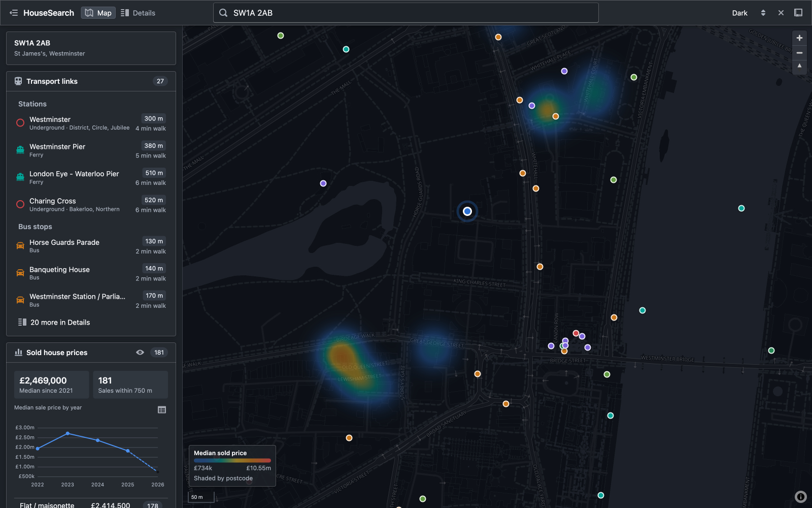
Task: Reset map bearing to north
Action: click(799, 67)
